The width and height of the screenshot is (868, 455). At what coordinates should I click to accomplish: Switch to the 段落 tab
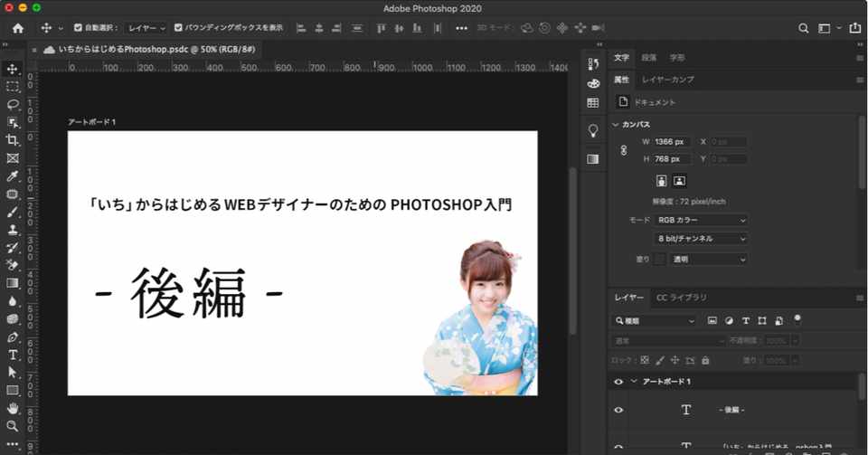point(649,58)
